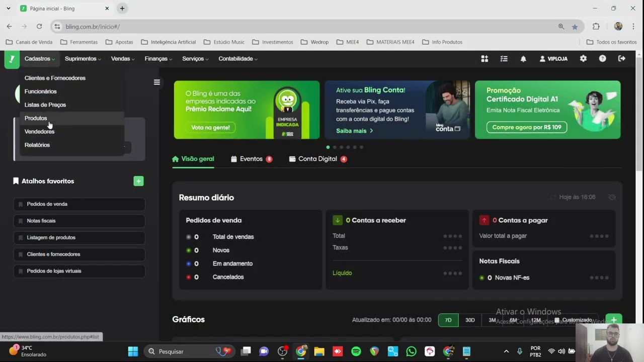
Task: Open the Canais de Venda bookmark folder
Action: (x=29, y=42)
